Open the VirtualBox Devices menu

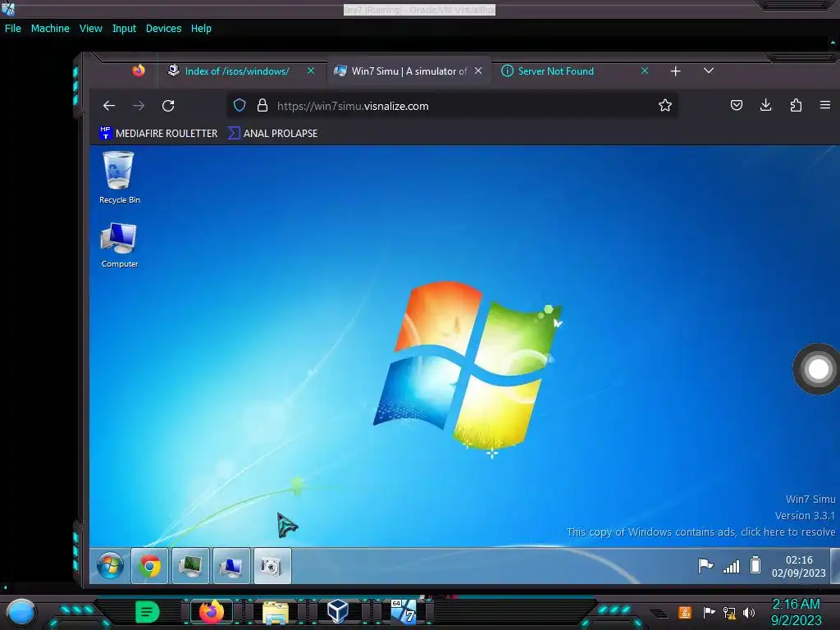click(x=163, y=29)
